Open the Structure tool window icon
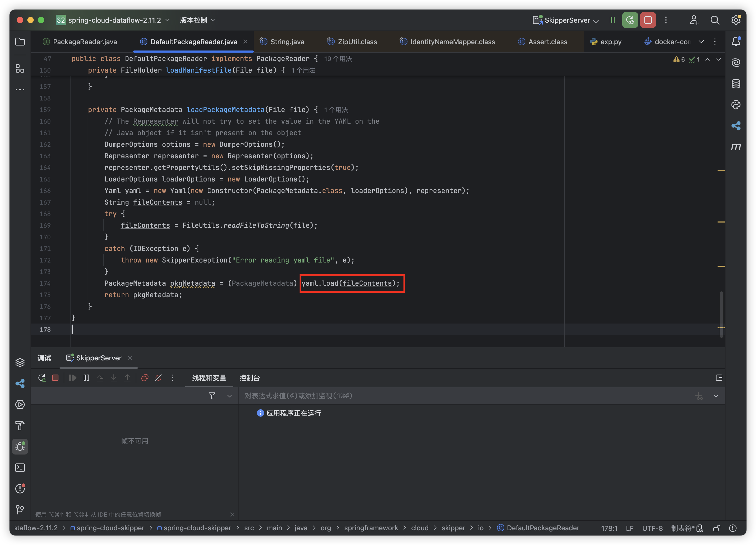This screenshot has height=545, width=756. pyautogui.click(x=20, y=69)
